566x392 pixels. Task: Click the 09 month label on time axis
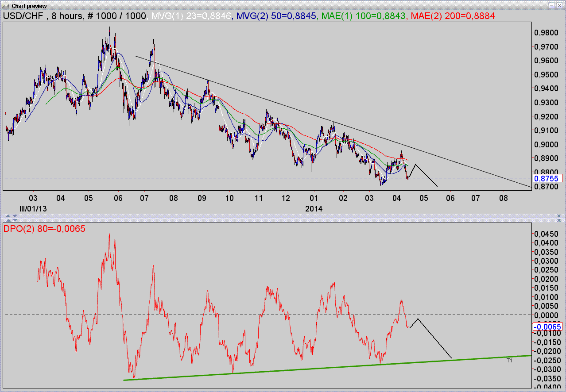click(x=202, y=197)
